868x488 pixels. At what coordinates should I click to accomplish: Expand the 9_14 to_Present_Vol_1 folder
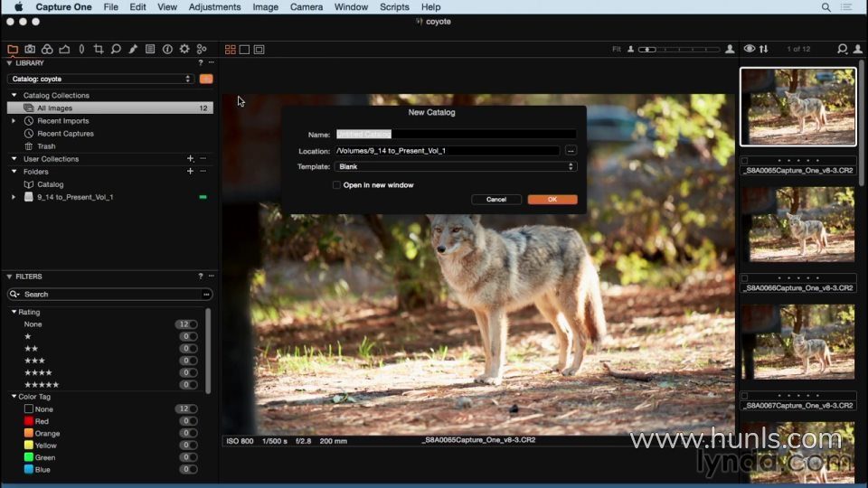[x=14, y=197]
